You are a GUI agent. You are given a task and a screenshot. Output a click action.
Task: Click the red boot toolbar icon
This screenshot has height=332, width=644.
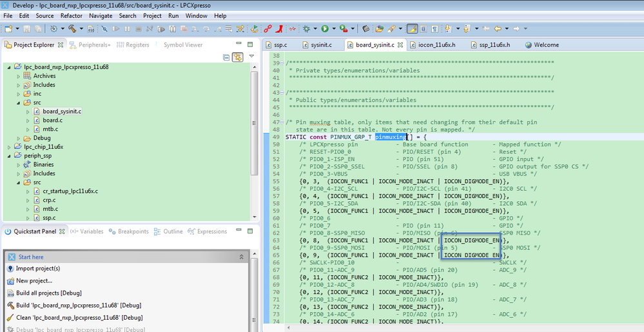[x=279, y=29]
